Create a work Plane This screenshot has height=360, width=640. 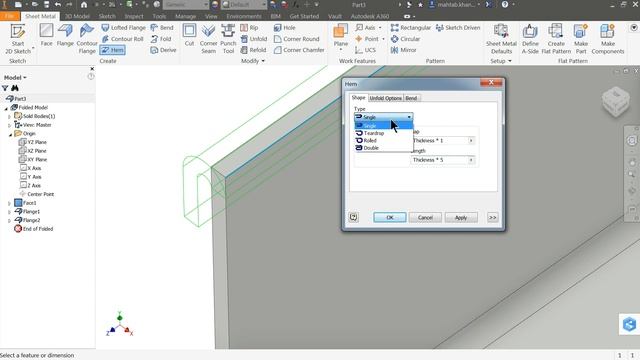pyautogui.click(x=340, y=37)
